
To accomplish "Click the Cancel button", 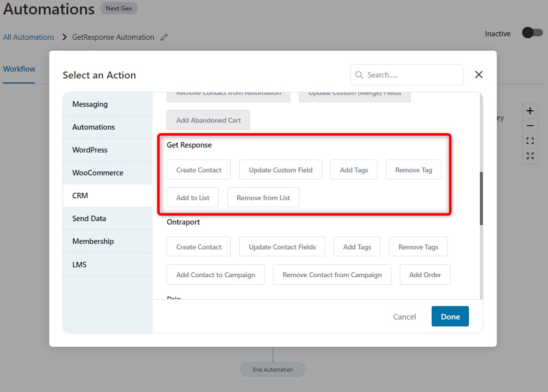I will click(x=404, y=316).
